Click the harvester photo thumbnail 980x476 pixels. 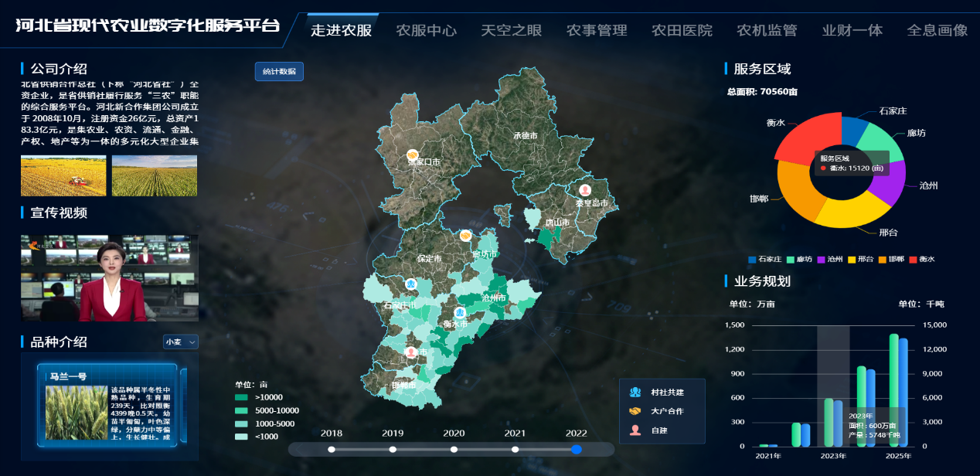[x=63, y=175]
